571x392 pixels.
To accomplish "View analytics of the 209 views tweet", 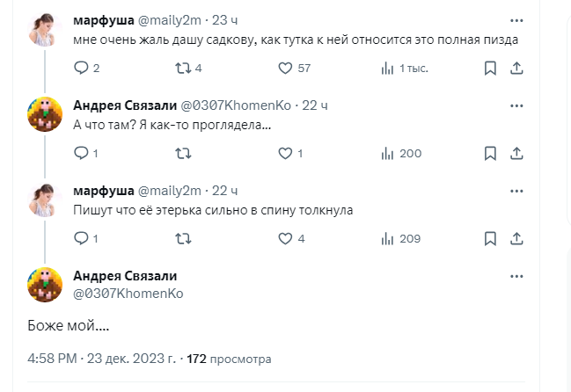I will [x=387, y=238].
